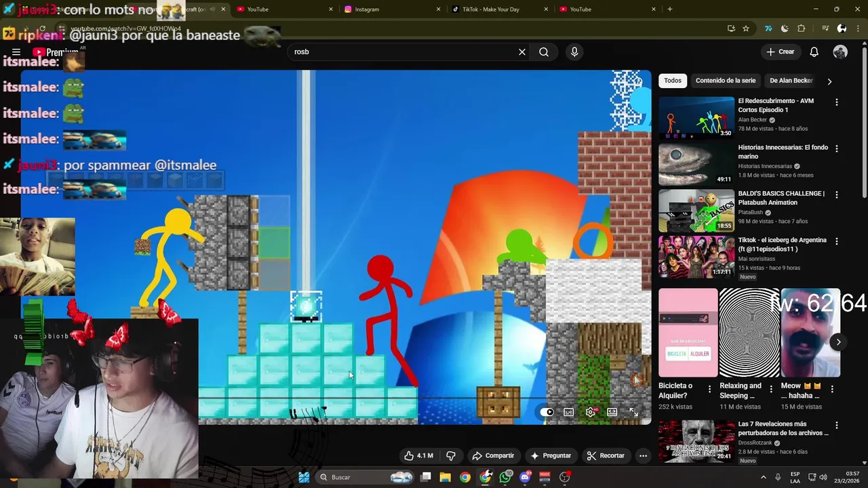Open the video title 'Tiktok - el iceberg de Argentina'
The image size is (868, 488).
click(782, 245)
